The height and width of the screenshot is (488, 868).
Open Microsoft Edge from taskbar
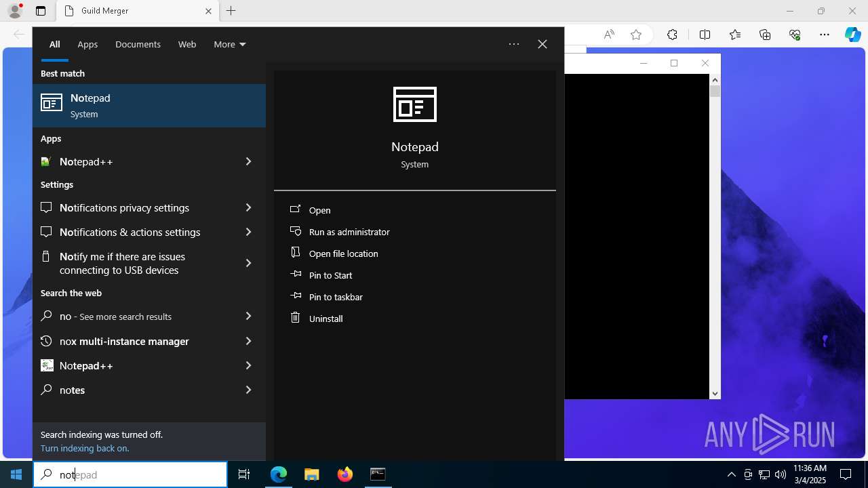tap(279, 474)
